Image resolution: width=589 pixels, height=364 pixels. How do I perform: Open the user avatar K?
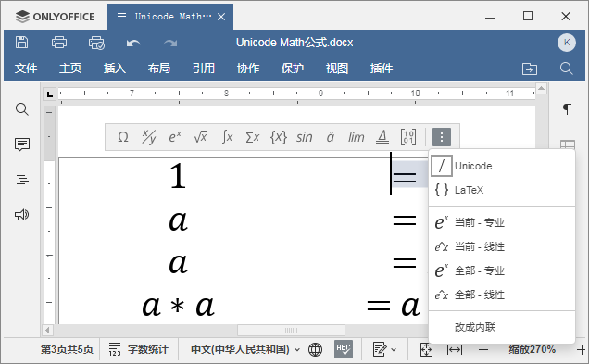(x=567, y=43)
